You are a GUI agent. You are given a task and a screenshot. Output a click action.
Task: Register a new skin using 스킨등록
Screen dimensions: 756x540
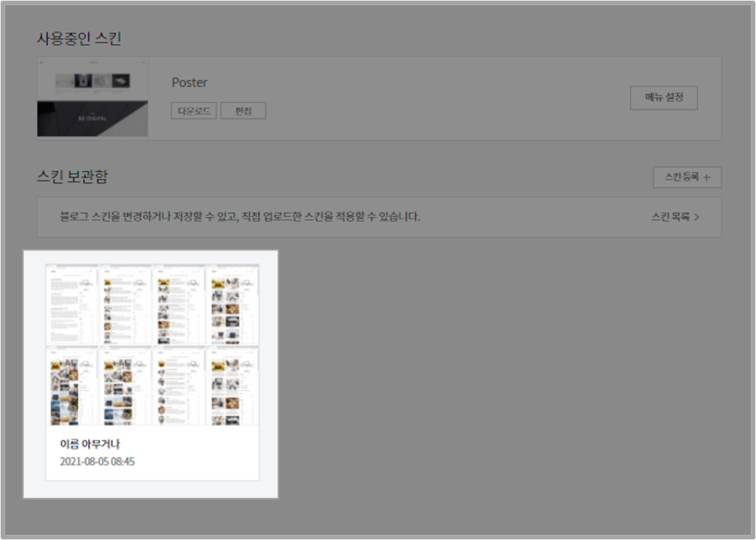tap(687, 177)
